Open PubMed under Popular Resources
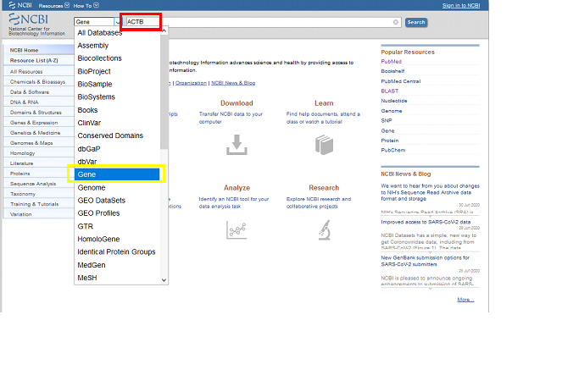The width and height of the screenshot is (562, 392). 391,62
